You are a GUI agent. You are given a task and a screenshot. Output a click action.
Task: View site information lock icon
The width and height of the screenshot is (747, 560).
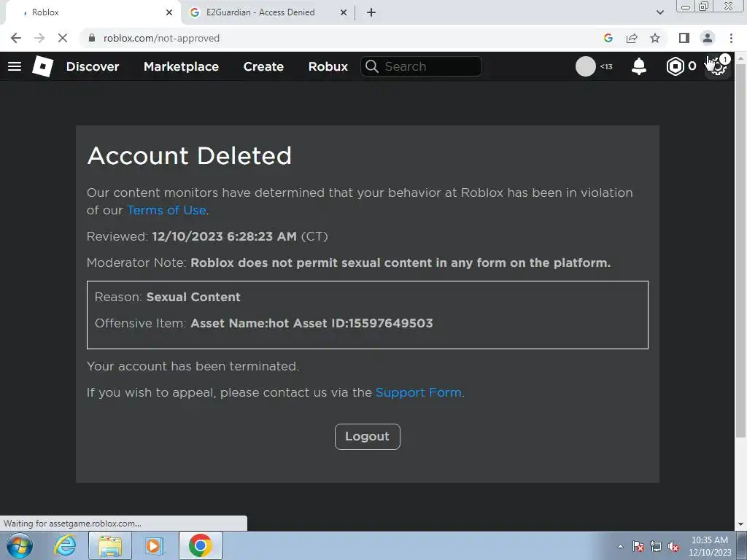click(92, 38)
